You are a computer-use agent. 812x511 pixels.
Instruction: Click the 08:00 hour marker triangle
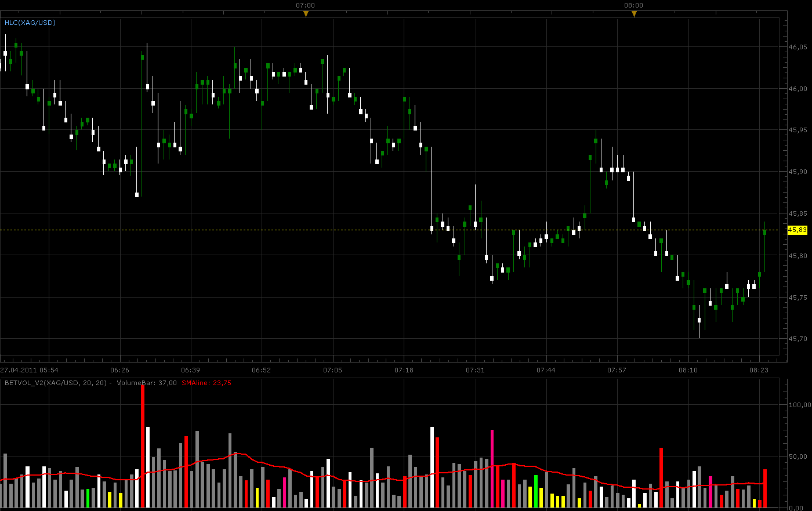click(634, 14)
